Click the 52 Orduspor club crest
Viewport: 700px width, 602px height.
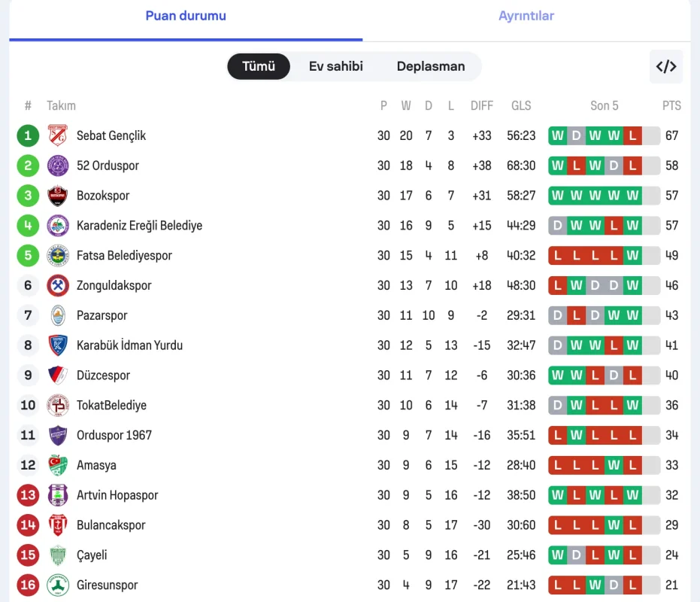[58, 166]
